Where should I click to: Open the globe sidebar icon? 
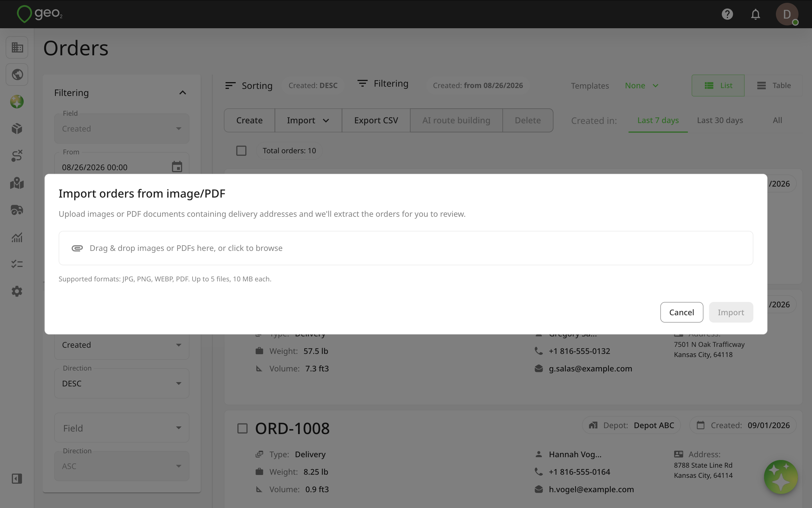point(17,75)
